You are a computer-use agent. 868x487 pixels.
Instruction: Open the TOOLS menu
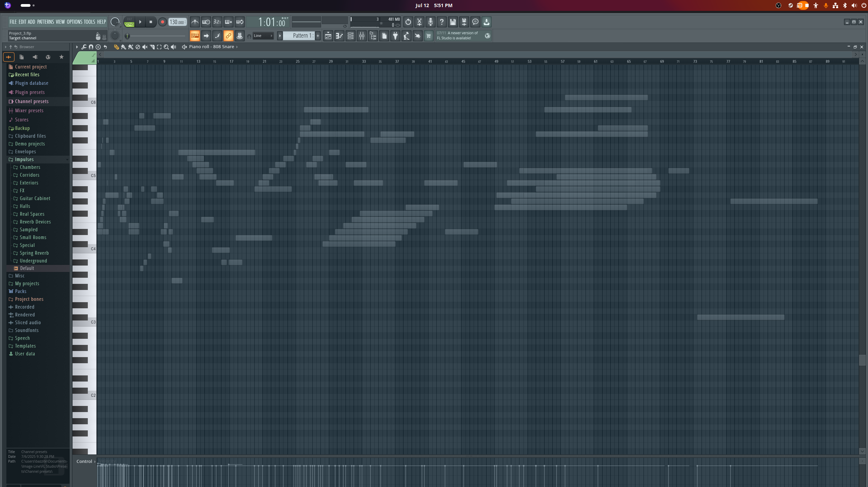click(90, 22)
